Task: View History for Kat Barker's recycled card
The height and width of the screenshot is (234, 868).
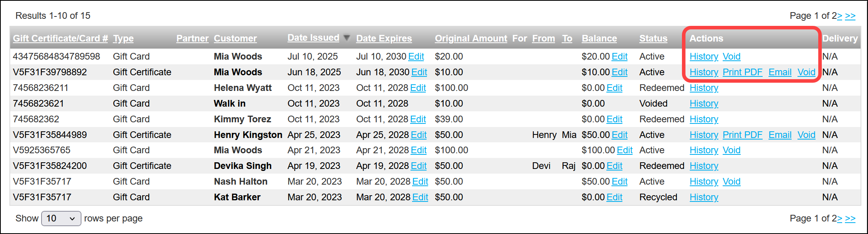Action: 704,197
